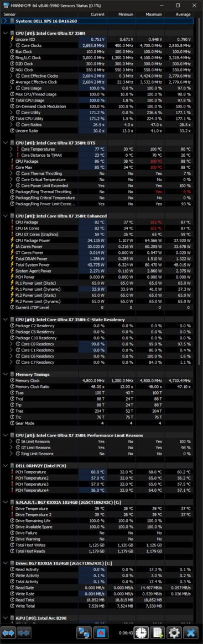The image size is (203, 644).
Task: Click the HWiNFO app icon in title bar
Action: click(6, 6)
